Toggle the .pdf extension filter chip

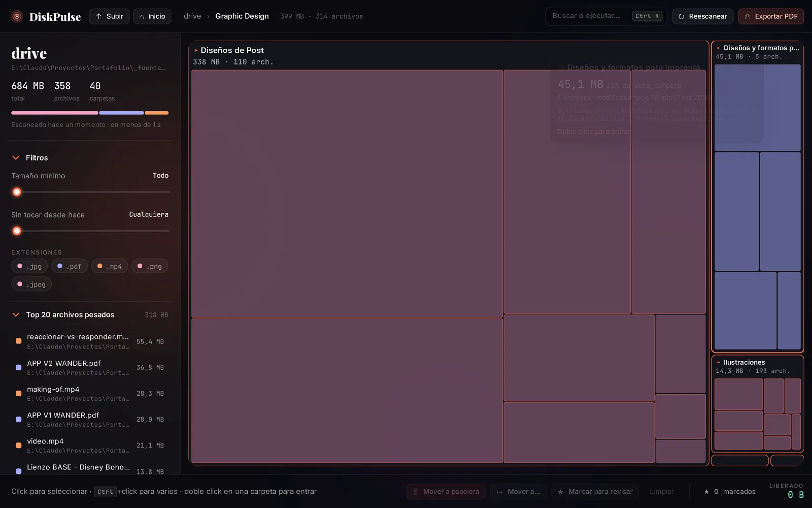70,266
